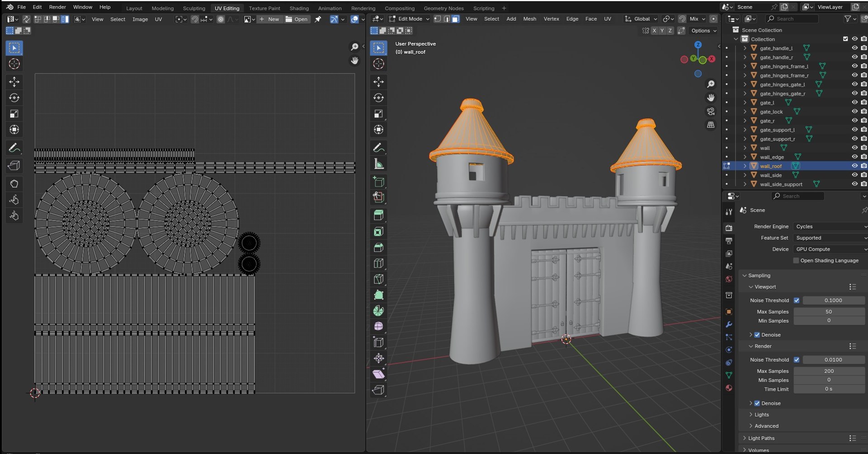
Task: Select the Knife tool in 3D viewport
Action: click(378, 279)
